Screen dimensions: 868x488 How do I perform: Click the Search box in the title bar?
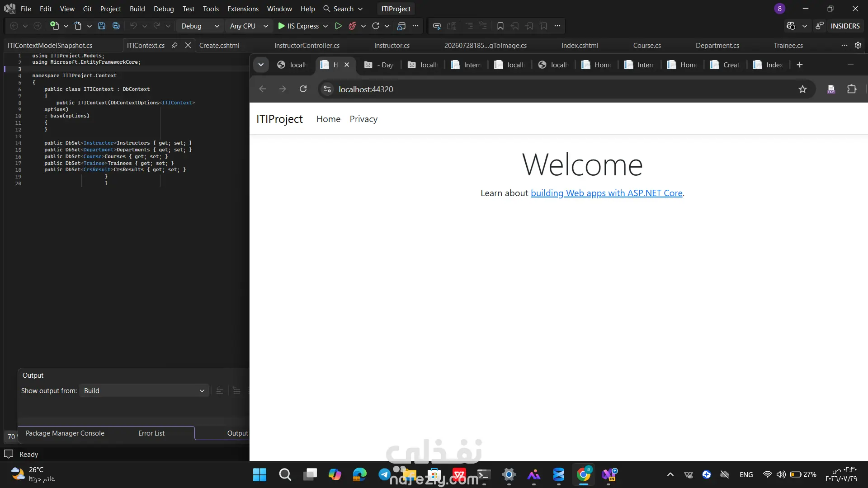(x=343, y=9)
